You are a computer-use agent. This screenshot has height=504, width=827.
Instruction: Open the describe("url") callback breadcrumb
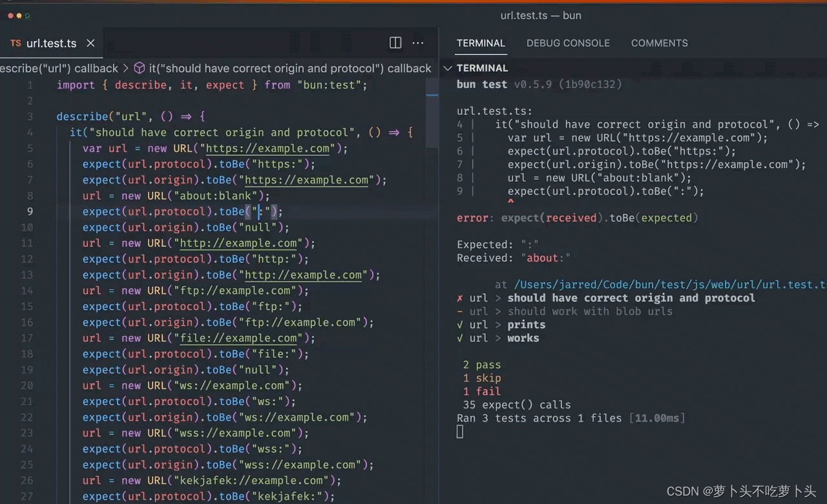(59, 68)
